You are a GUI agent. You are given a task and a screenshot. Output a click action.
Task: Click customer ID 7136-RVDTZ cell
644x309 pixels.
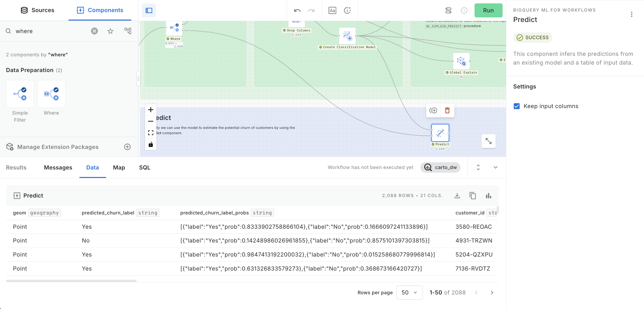[473, 269]
